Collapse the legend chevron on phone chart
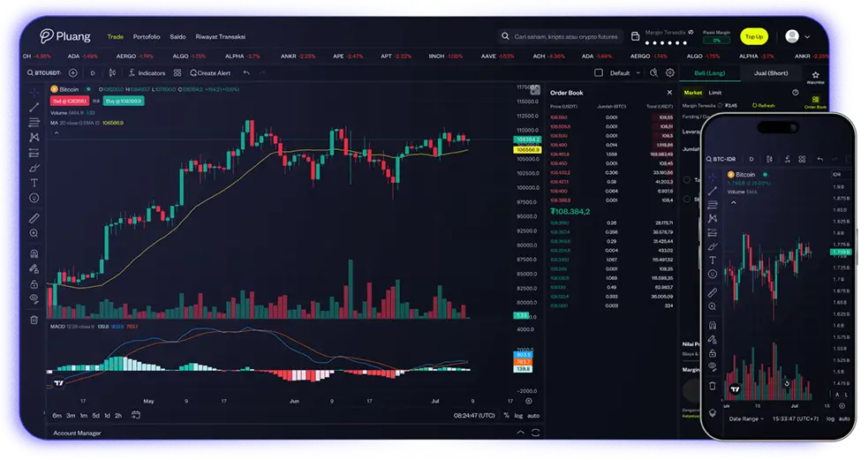Screen dimensions: 868x460 point(734,203)
